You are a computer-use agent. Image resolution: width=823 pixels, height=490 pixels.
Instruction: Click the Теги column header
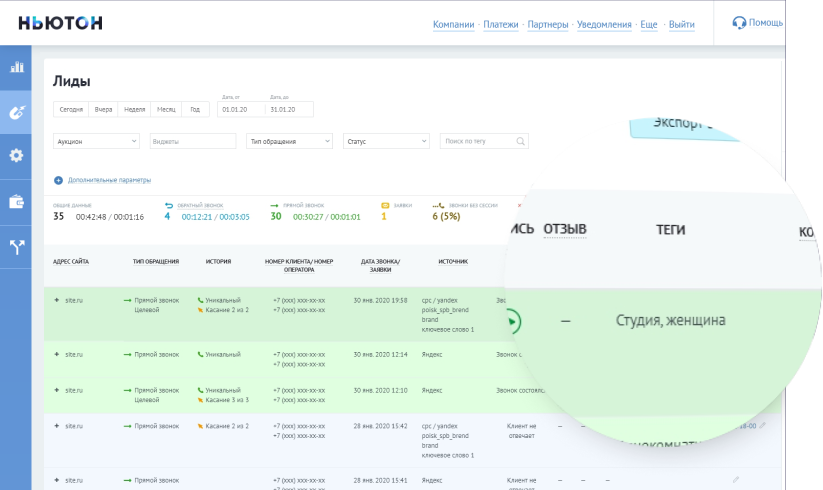670,230
